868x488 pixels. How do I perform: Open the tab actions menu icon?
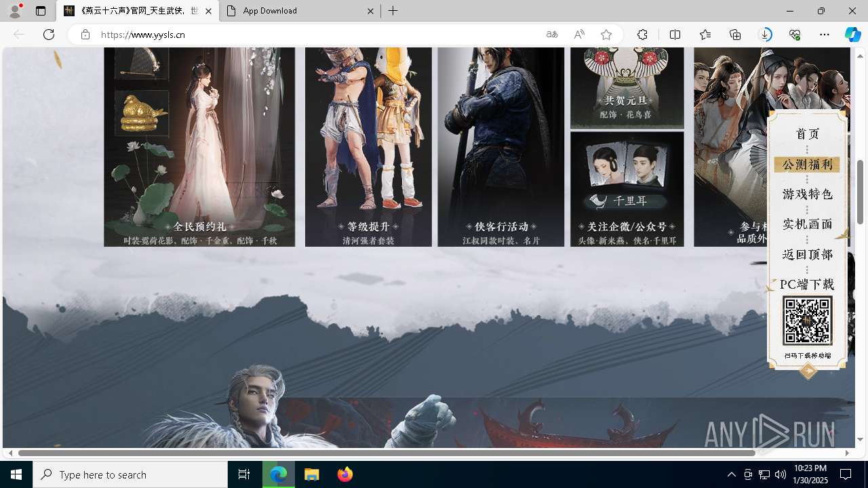pyautogui.click(x=41, y=11)
